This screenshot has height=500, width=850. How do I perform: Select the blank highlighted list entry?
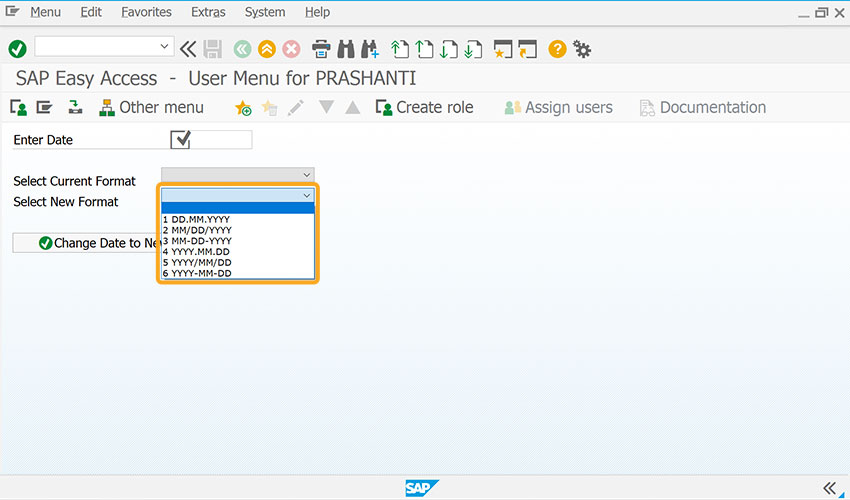pyautogui.click(x=237, y=208)
